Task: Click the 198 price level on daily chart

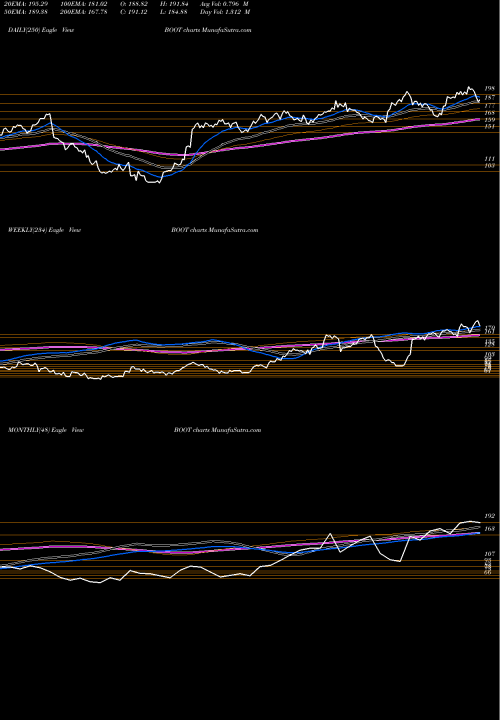Action: (489, 88)
